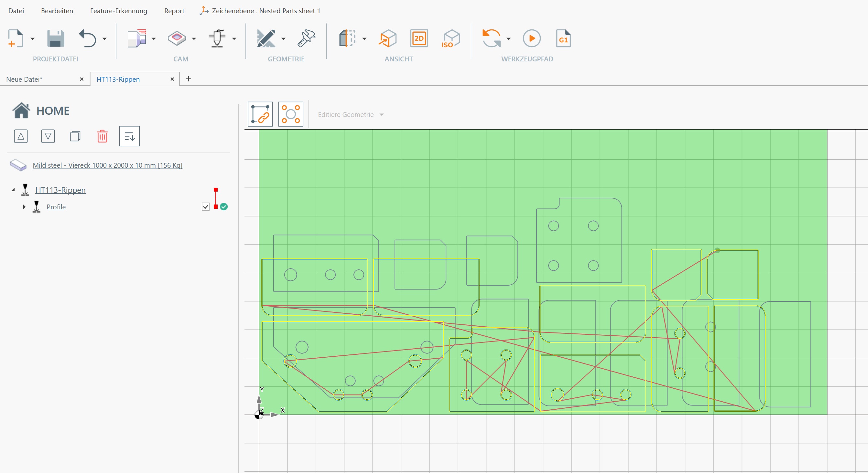Click the chain geometry selection icon

click(x=260, y=114)
